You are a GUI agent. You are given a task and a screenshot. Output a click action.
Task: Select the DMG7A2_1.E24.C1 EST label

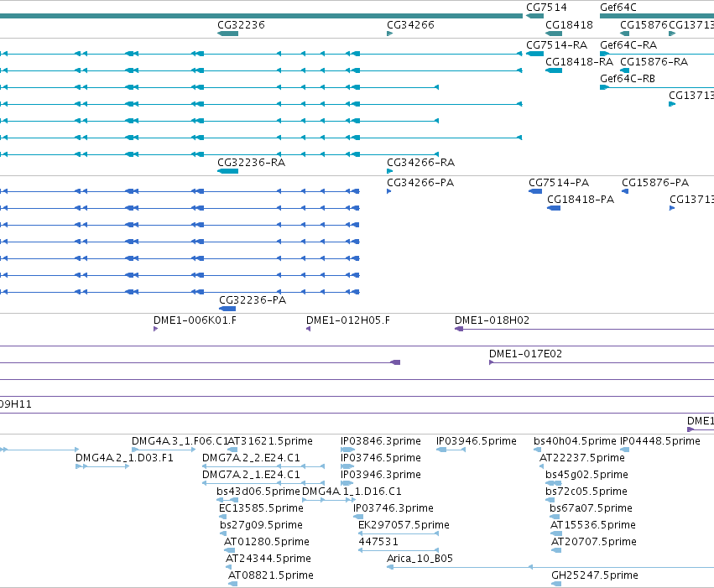coord(251,475)
